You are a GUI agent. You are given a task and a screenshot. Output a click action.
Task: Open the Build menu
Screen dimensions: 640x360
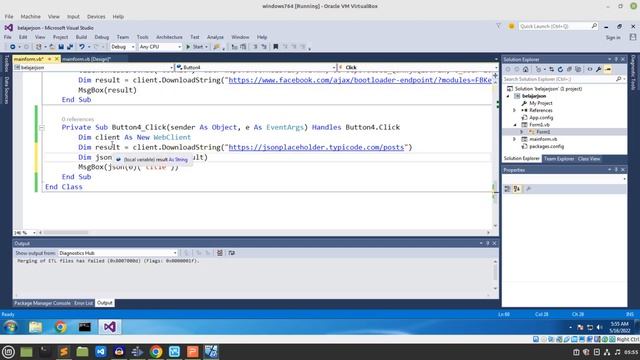tap(81, 37)
